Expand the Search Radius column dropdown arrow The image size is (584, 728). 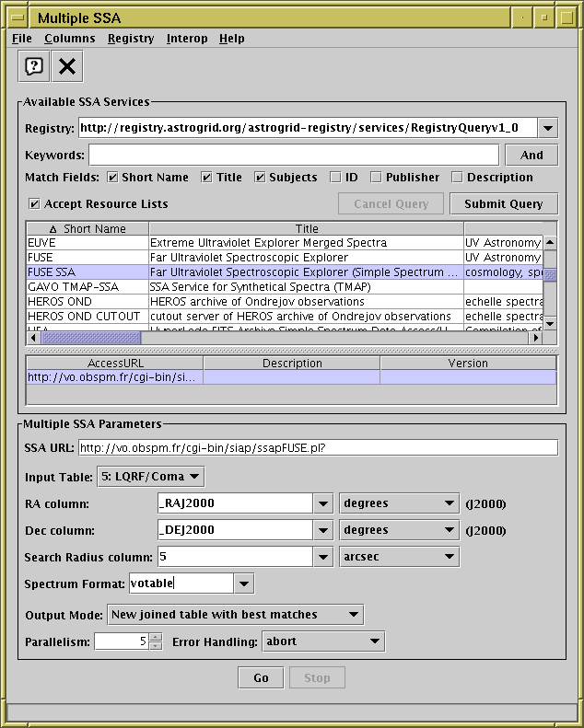[323, 557]
